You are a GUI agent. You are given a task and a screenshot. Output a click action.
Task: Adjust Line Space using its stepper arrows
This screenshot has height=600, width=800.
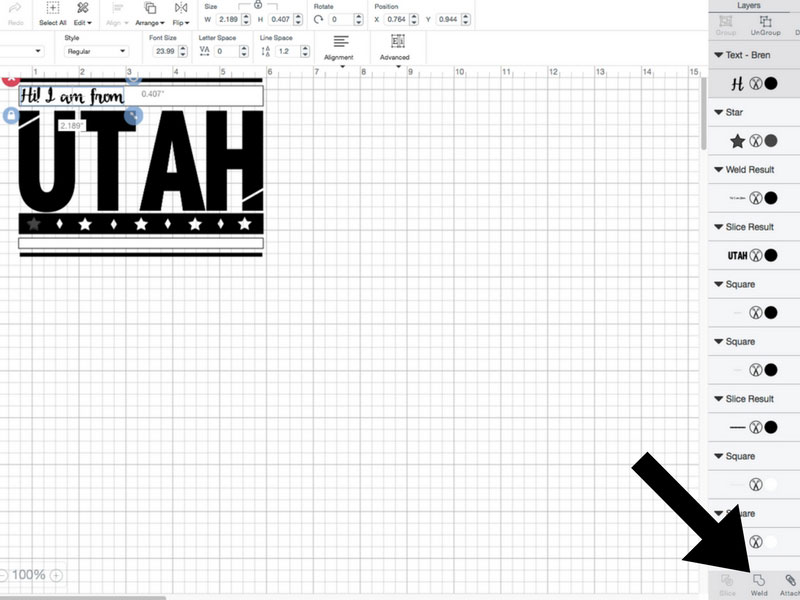[305, 51]
